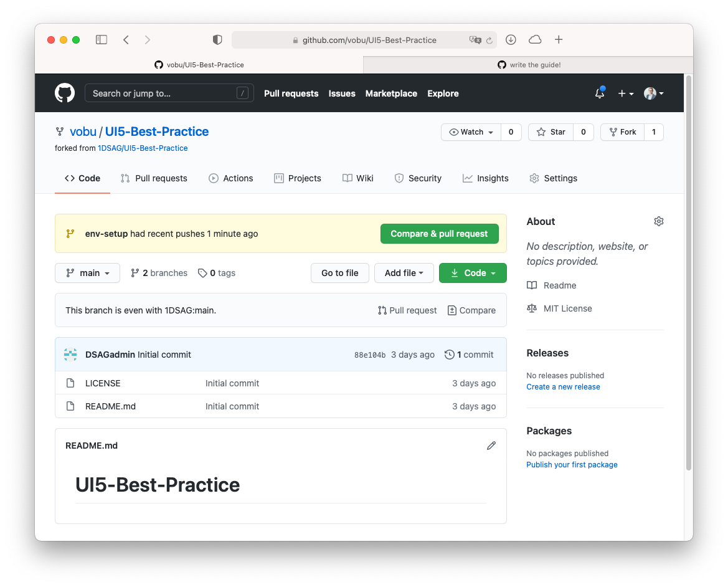Open vobu owner link

(83, 132)
